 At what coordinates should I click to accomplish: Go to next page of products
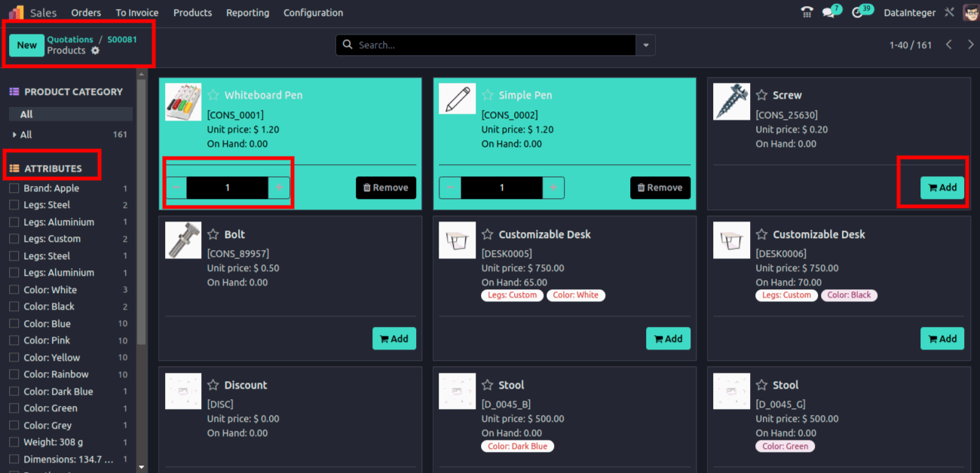969,45
